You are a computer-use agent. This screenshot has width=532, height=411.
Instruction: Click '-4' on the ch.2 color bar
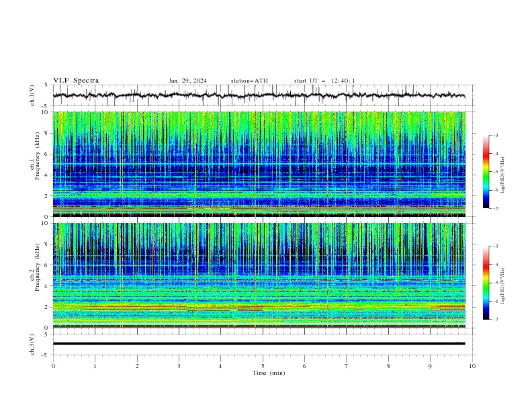pyautogui.click(x=496, y=265)
